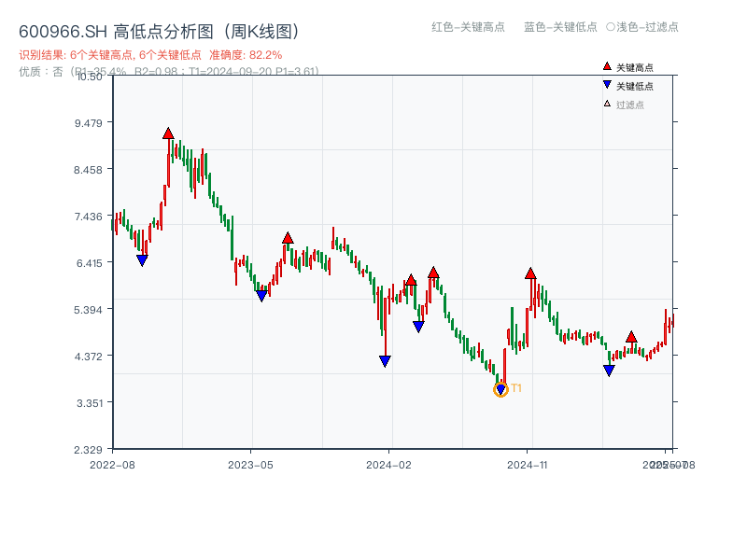Click the red high-point marker at the highest peak
Image resolution: width=747 pixels, height=560 pixels.
coord(168,133)
